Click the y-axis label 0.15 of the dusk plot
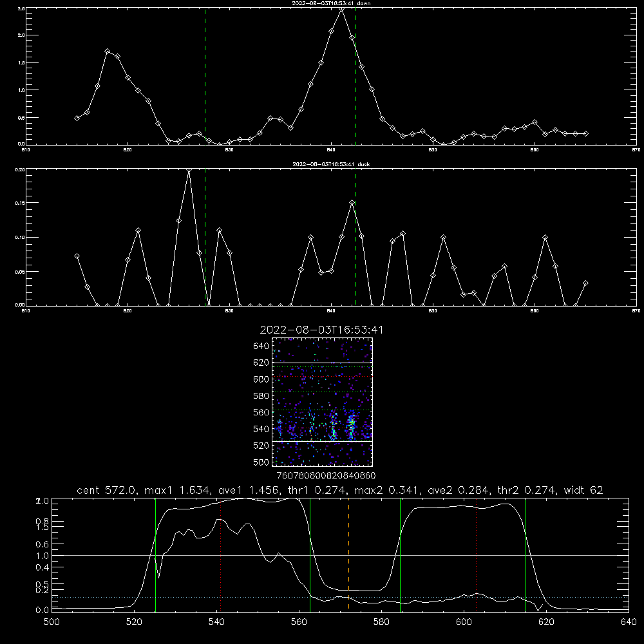 (x=21, y=203)
